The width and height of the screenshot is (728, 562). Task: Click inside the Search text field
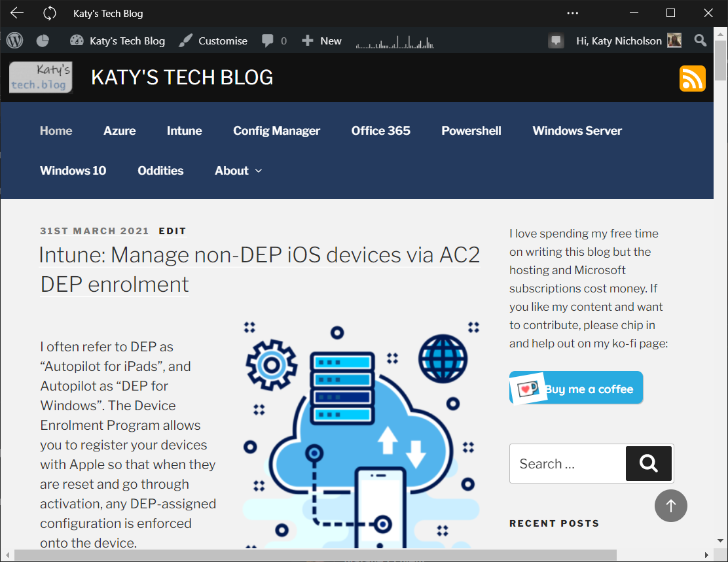click(567, 464)
